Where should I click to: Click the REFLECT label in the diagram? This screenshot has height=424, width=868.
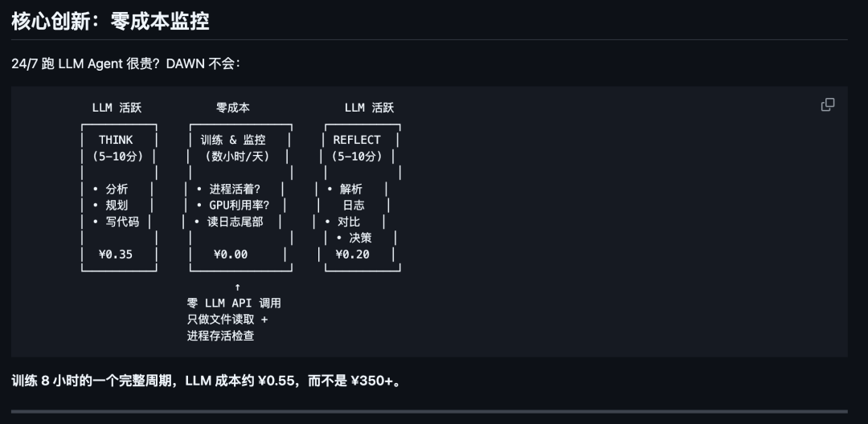click(x=357, y=140)
